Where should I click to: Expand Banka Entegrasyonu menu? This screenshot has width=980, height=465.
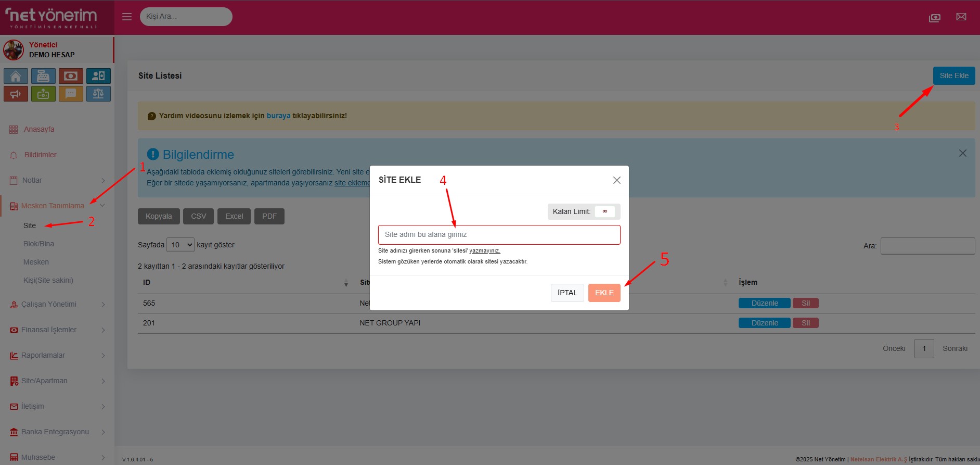57,432
